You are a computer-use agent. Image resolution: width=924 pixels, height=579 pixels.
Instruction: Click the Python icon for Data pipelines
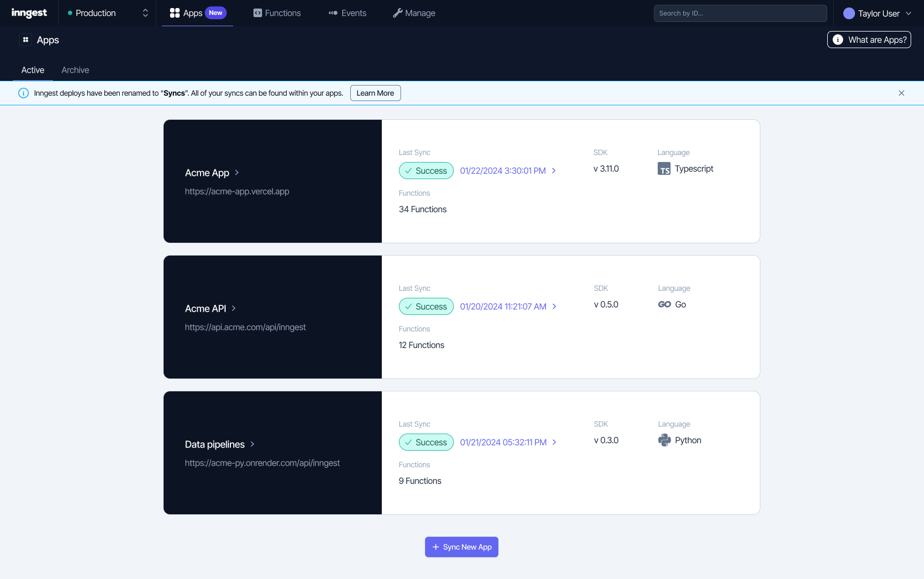(x=664, y=440)
